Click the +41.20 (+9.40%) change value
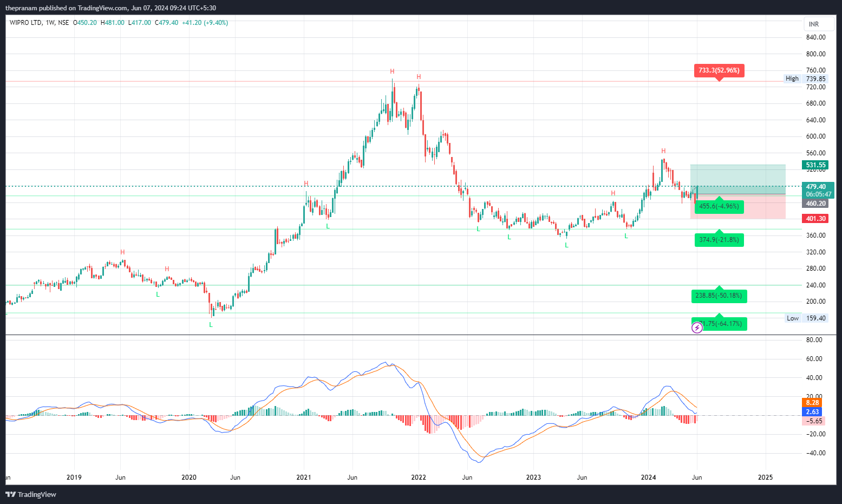842x504 pixels. (x=205, y=23)
